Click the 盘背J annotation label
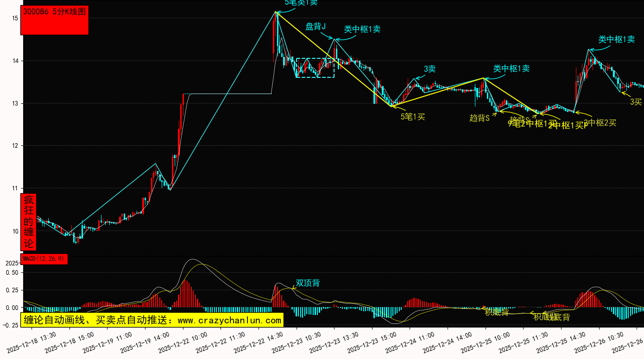The image size is (644, 359). coord(316,26)
